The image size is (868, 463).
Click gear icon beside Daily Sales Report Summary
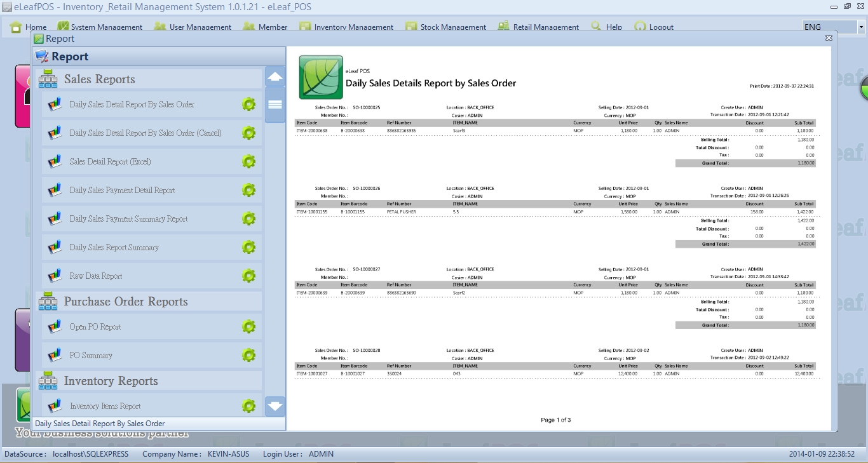[x=248, y=247]
